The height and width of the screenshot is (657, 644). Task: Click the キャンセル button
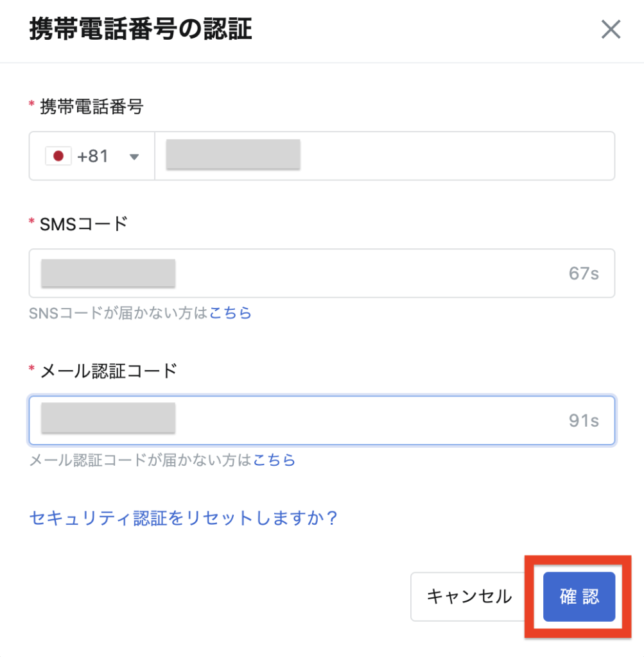pos(469,597)
